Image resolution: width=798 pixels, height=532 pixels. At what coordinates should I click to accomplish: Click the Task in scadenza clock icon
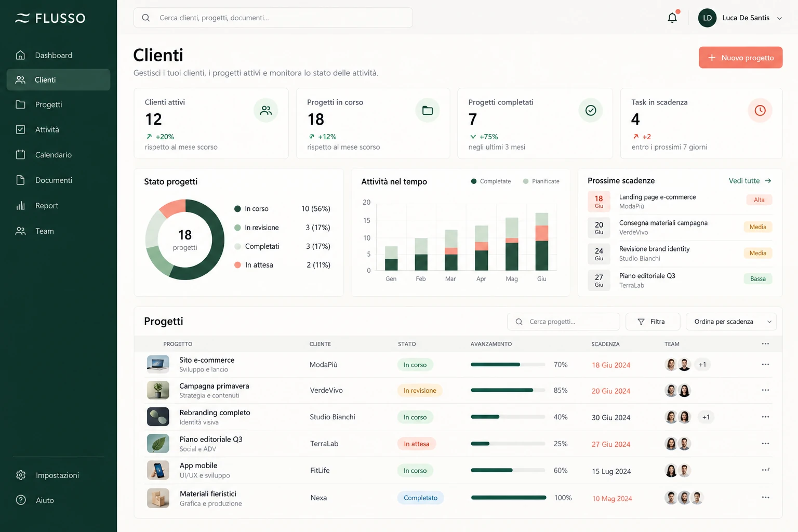point(760,110)
